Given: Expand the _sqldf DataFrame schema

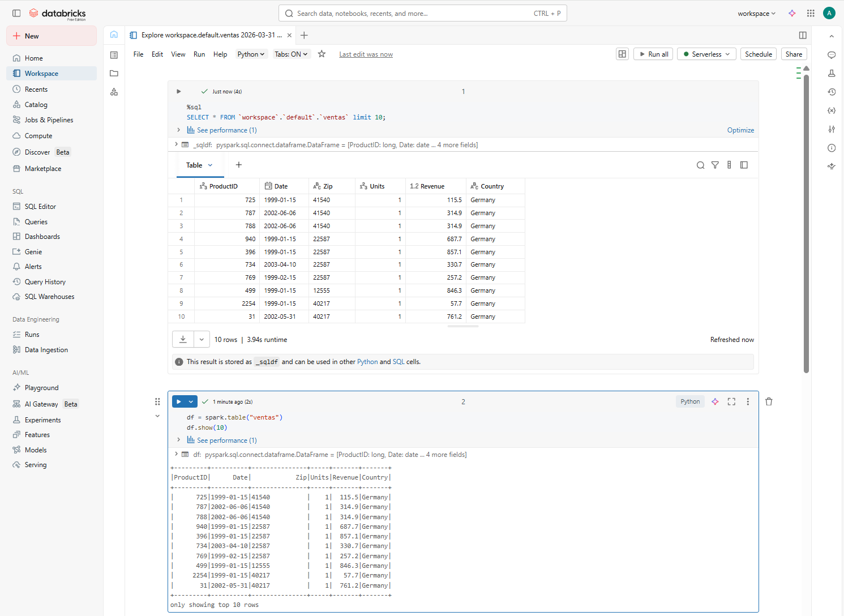Looking at the screenshot, I should pyautogui.click(x=177, y=144).
